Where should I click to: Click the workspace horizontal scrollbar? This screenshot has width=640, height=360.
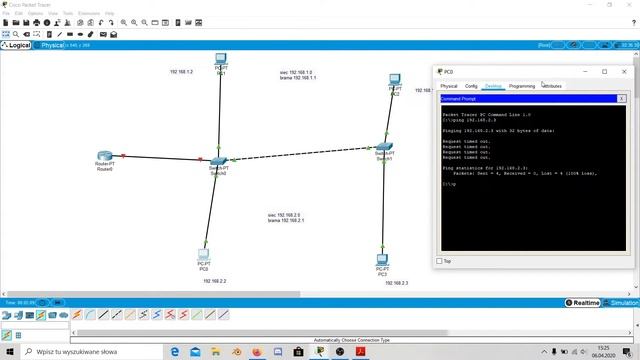point(153,294)
